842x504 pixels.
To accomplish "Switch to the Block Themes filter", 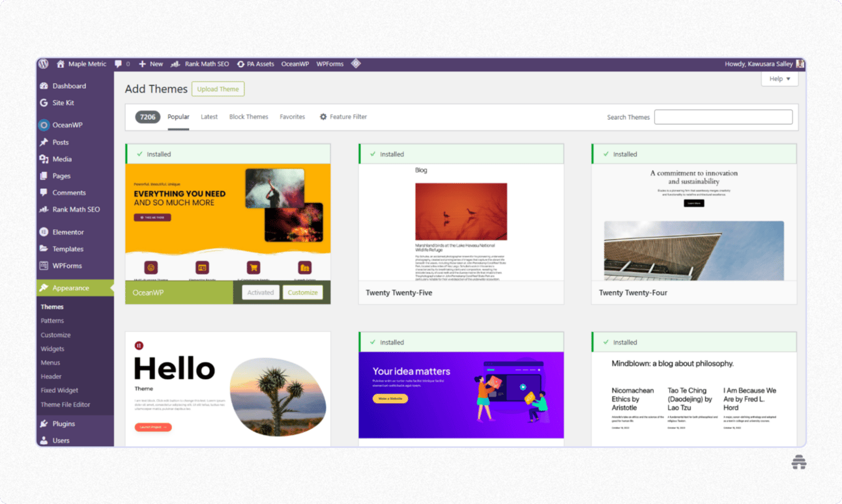I will [248, 117].
